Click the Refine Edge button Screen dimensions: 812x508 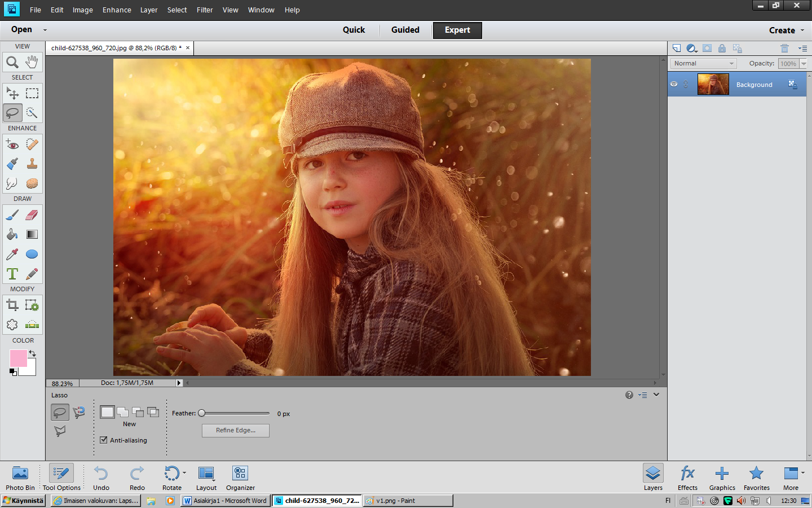[235, 430]
